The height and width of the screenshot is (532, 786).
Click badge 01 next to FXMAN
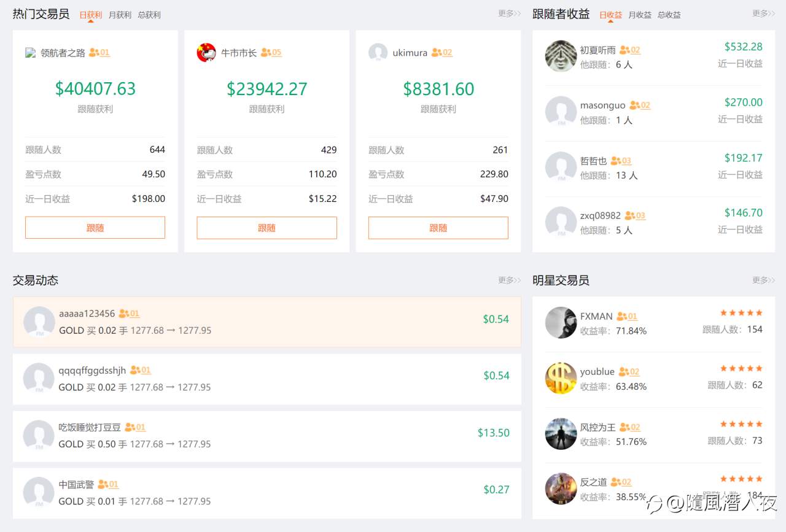627,317
